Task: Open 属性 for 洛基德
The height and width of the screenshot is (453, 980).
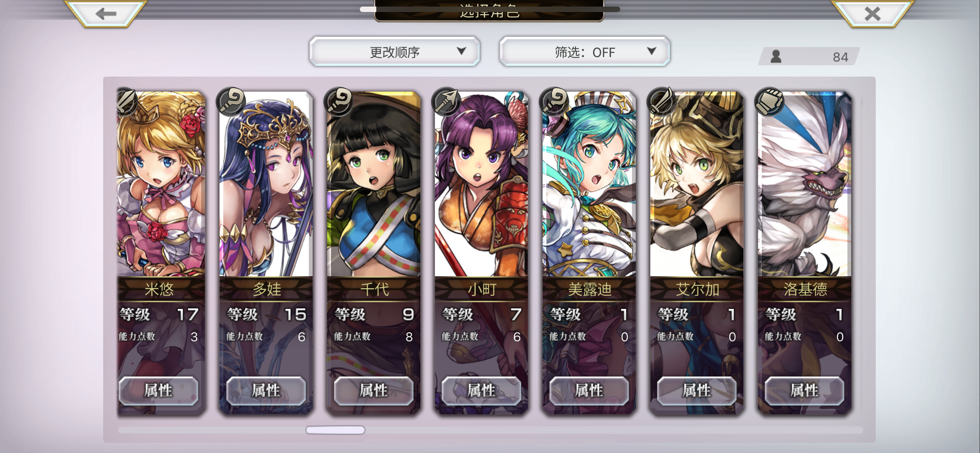Action: [805, 391]
